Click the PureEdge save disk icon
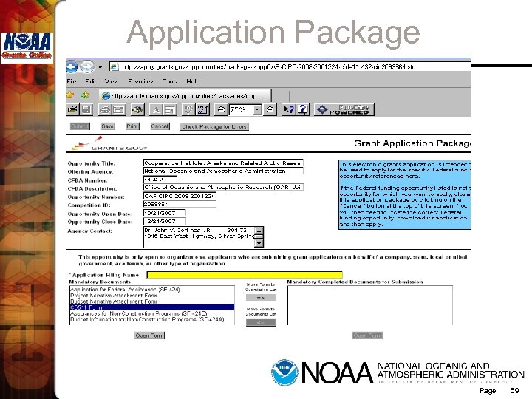This screenshot has height=399, width=532. click(x=86, y=109)
